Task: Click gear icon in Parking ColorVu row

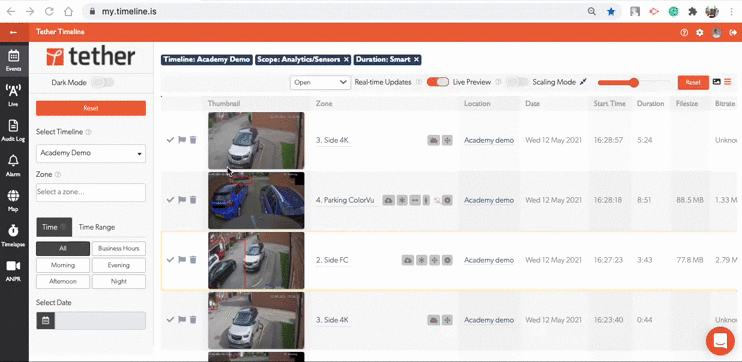Action: point(447,200)
